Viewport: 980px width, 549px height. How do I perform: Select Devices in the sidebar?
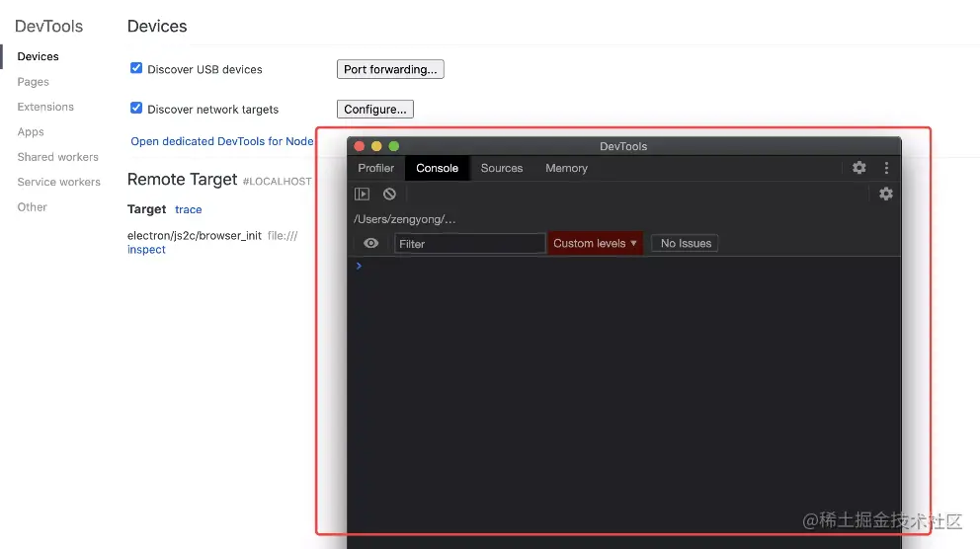[39, 57]
